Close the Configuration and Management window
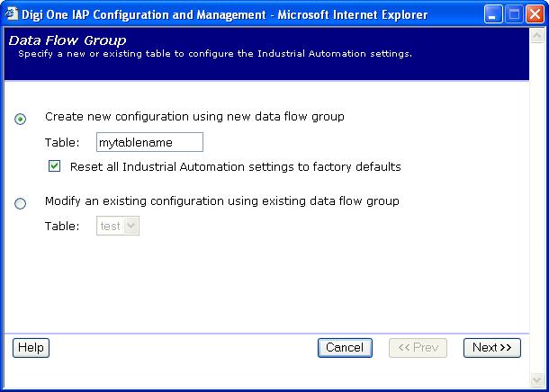Viewport: 549px width, 392px height. point(534,14)
